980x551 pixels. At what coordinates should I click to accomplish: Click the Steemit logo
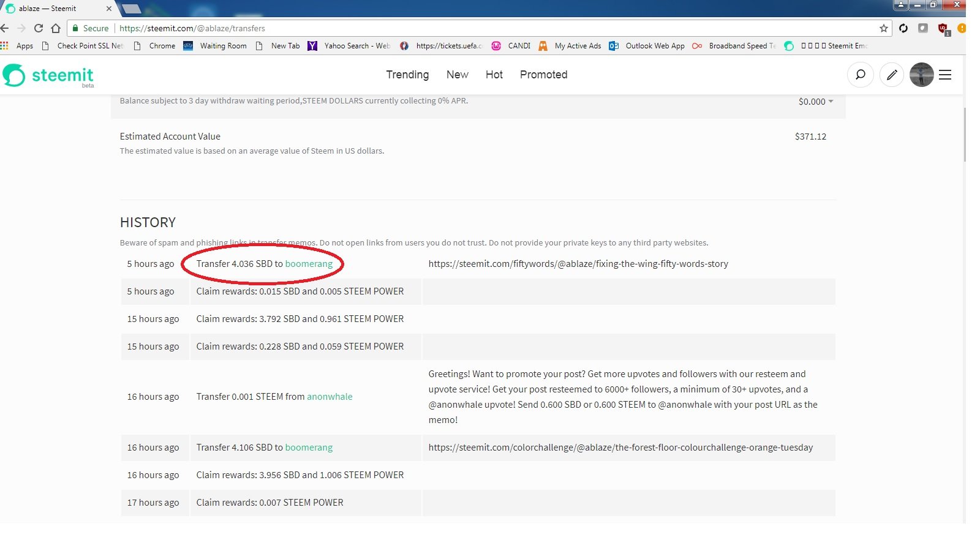click(x=48, y=75)
